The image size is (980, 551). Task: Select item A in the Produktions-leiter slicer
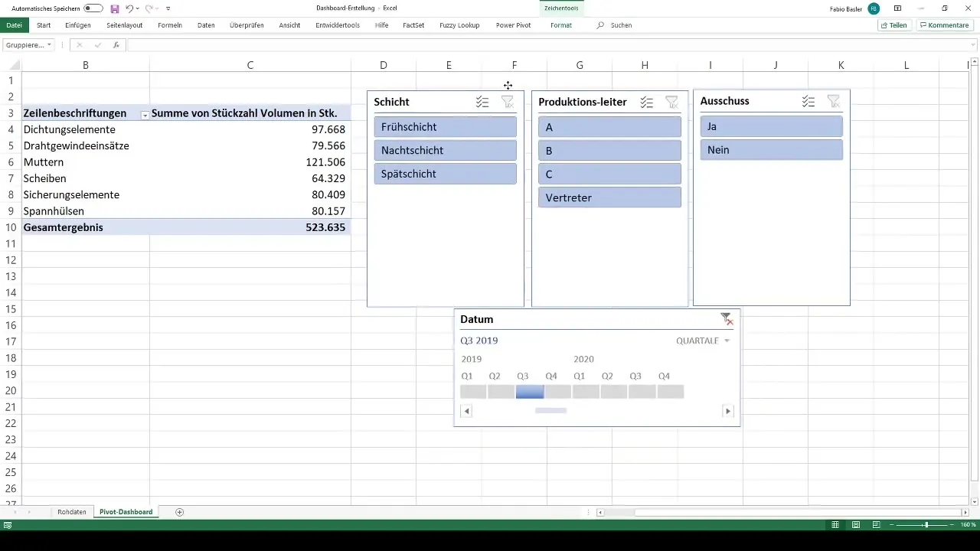click(609, 127)
